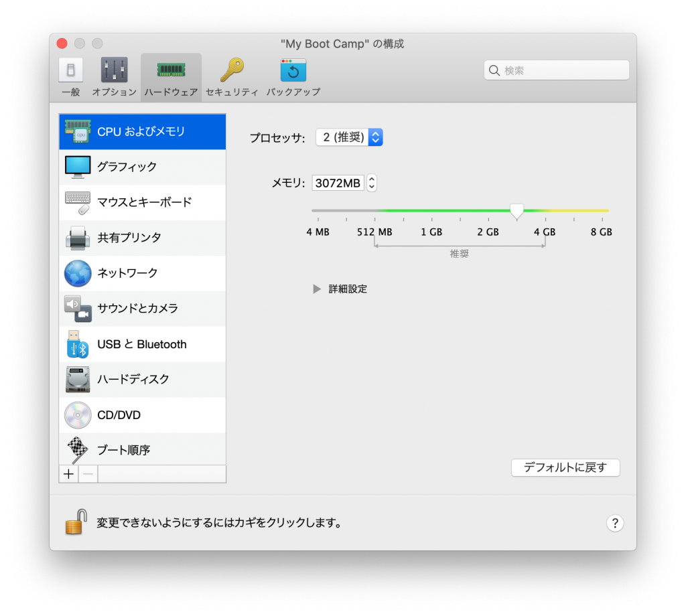686x616 pixels.
Task: Open the 一般 (General) toolbar icon
Action: point(71,70)
